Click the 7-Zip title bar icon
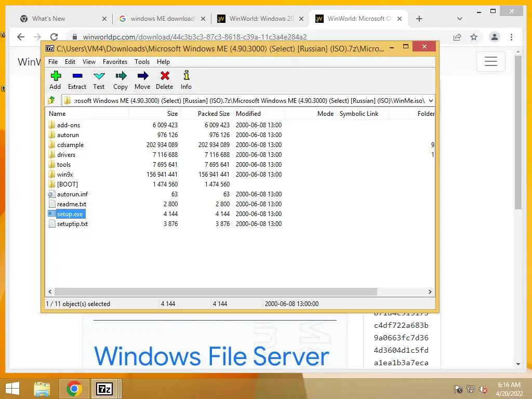This screenshot has height=399, width=532. coord(50,48)
